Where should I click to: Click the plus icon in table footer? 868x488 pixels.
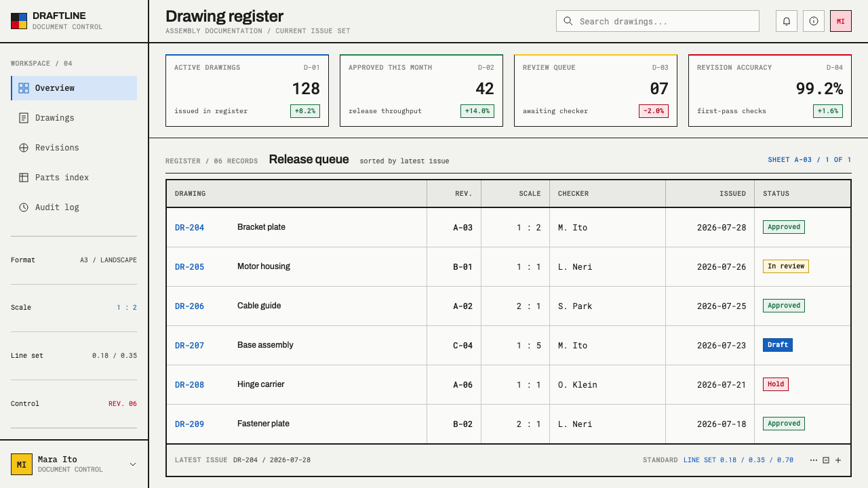pyautogui.click(x=838, y=460)
